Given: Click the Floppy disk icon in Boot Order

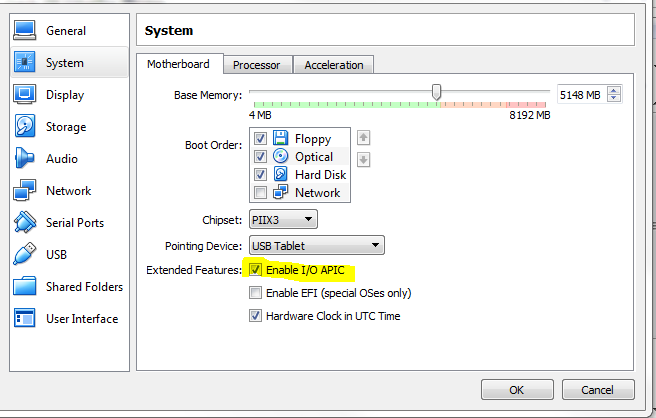Looking at the screenshot, I should point(280,138).
